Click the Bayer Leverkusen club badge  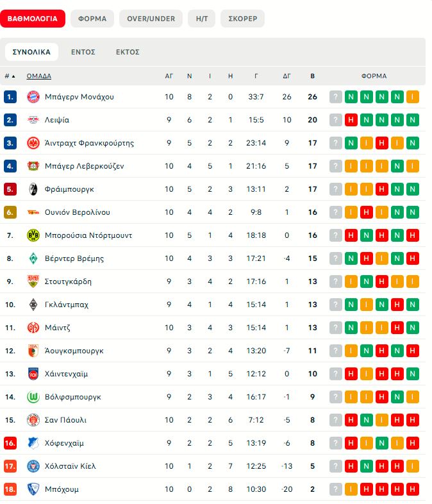(x=33, y=166)
